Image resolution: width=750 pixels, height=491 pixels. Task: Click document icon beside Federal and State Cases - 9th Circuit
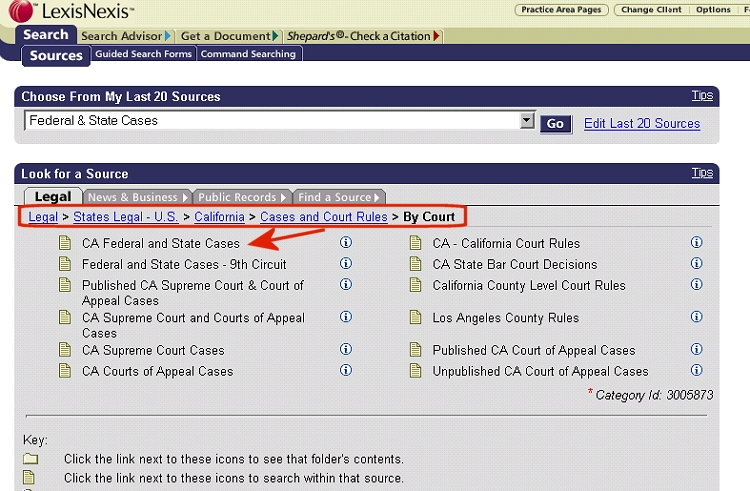point(65,264)
